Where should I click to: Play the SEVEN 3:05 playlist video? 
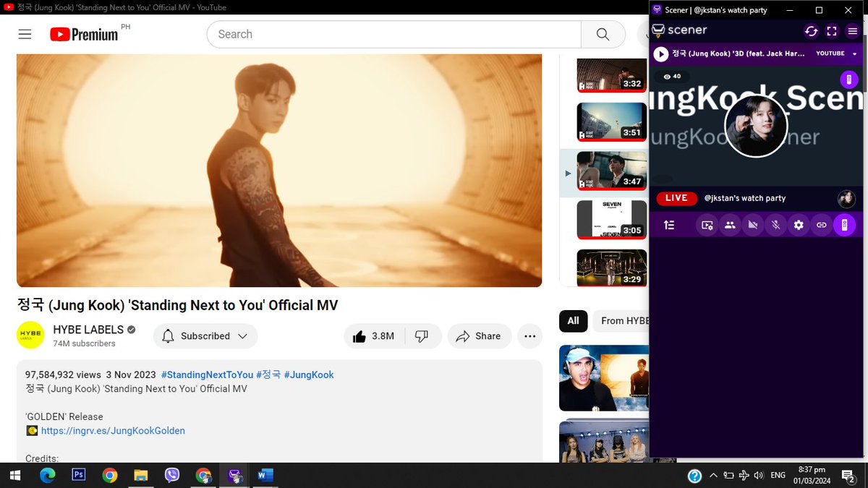(611, 220)
